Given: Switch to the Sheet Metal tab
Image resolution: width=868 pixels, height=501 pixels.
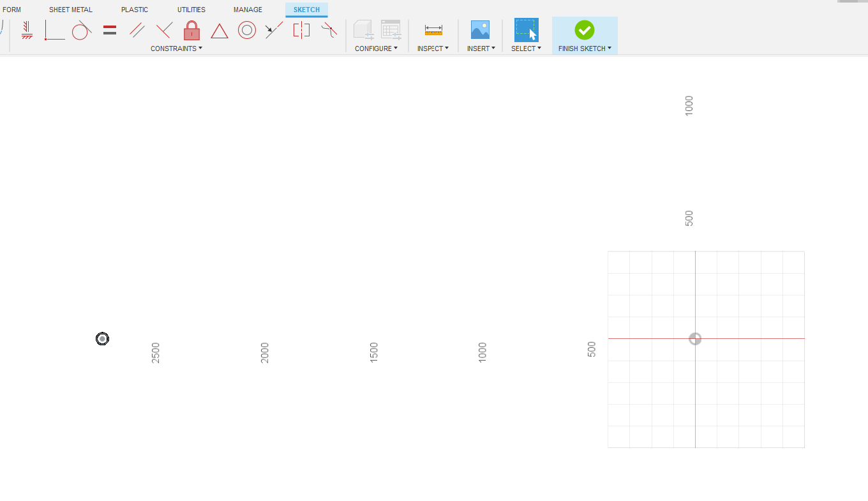Looking at the screenshot, I should click(x=70, y=9).
